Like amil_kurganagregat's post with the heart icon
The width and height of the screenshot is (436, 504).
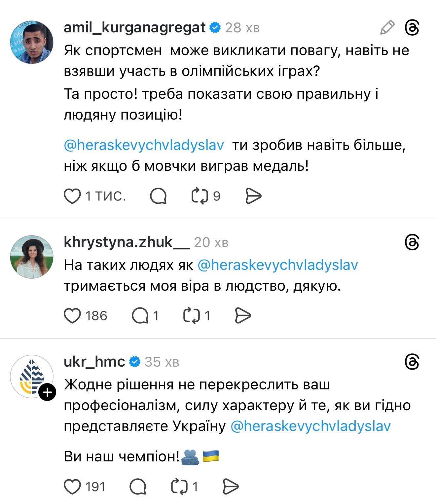pyautogui.click(x=72, y=196)
